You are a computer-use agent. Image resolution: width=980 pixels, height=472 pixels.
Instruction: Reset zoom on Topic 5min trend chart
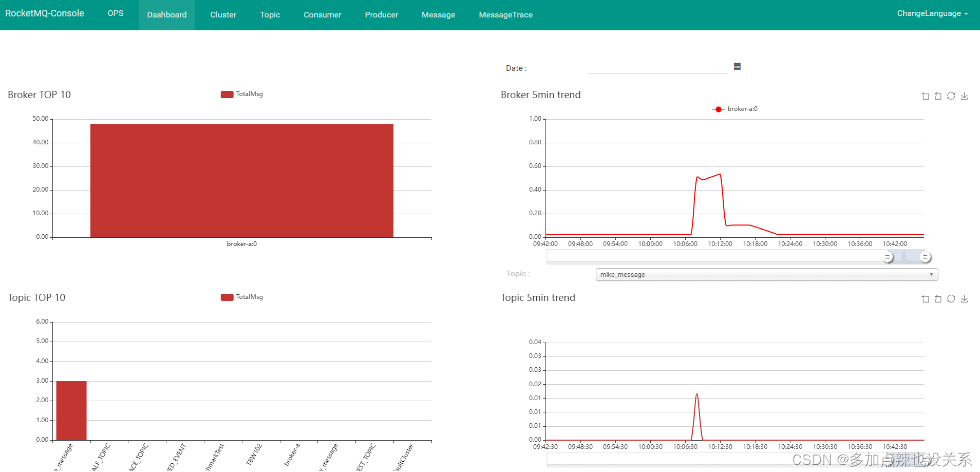[x=938, y=299]
